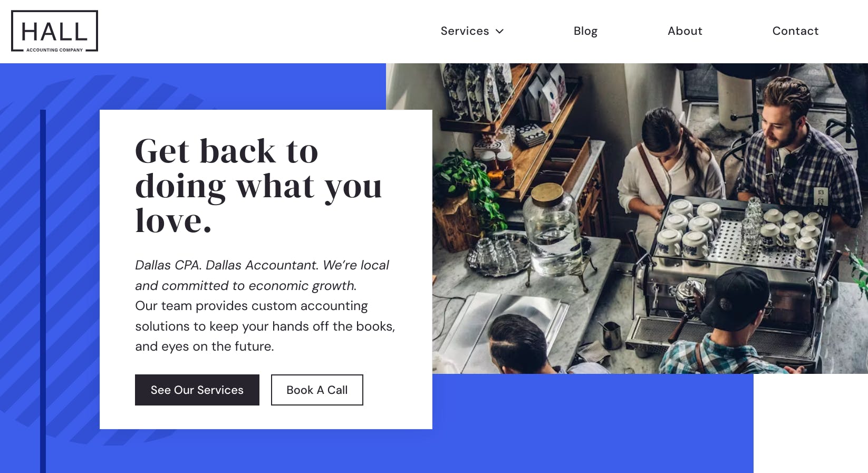The image size is (868, 473).
Task: Click the Hall Accounting Company logo
Action: 54,31
